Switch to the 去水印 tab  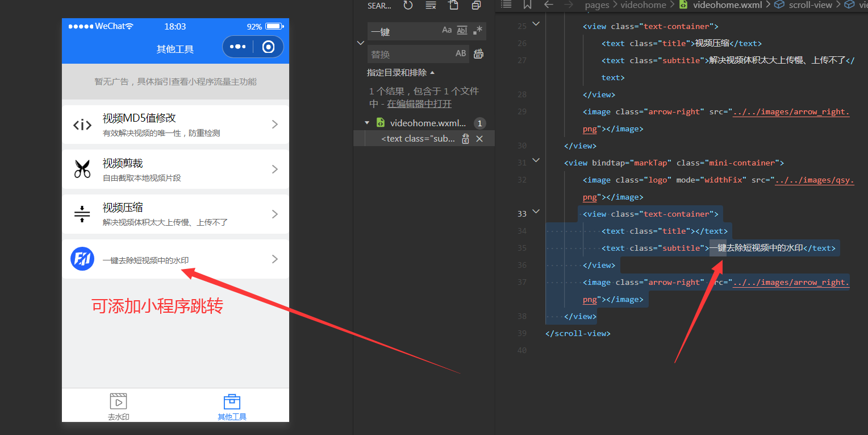(x=118, y=407)
